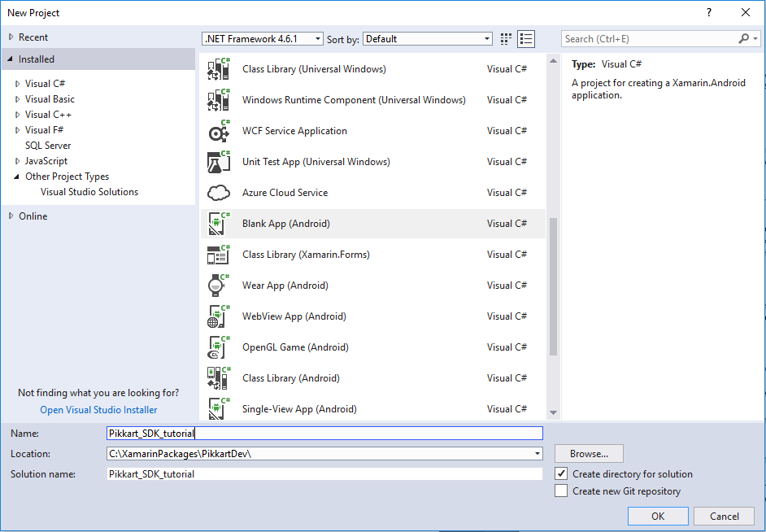
Task: Switch to medium icons list view
Action: [526, 39]
